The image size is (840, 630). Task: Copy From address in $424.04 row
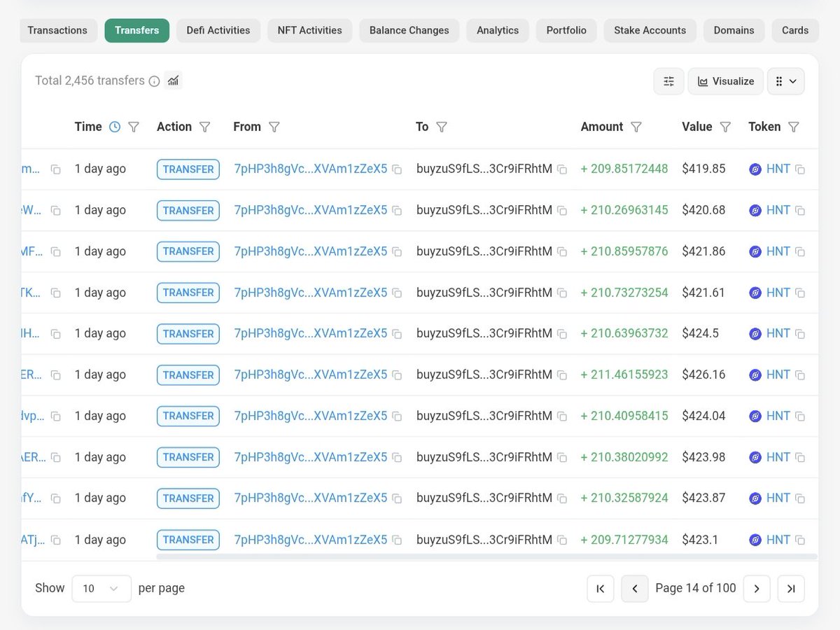tap(397, 416)
